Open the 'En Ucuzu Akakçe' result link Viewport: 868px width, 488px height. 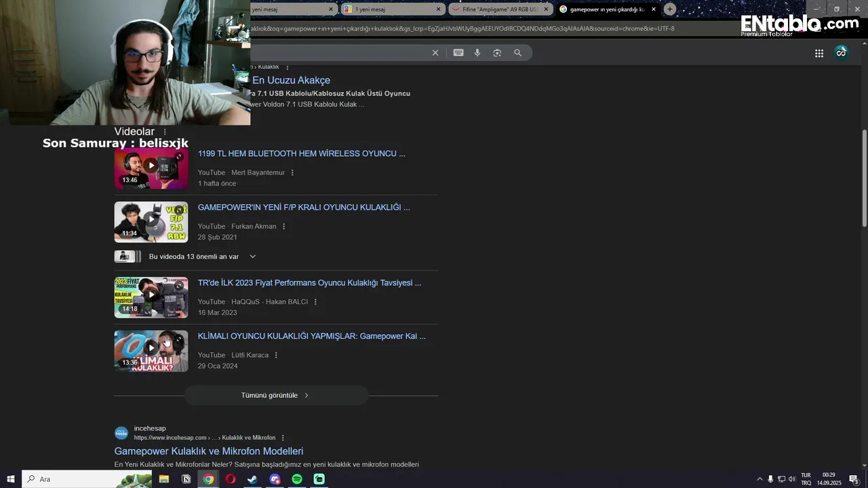tap(292, 80)
